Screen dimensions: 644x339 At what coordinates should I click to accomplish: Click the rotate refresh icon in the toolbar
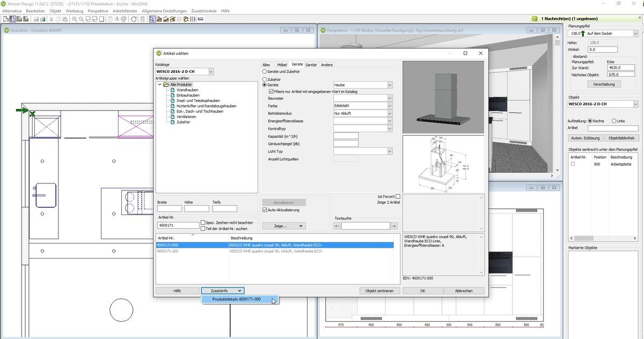(x=134, y=19)
